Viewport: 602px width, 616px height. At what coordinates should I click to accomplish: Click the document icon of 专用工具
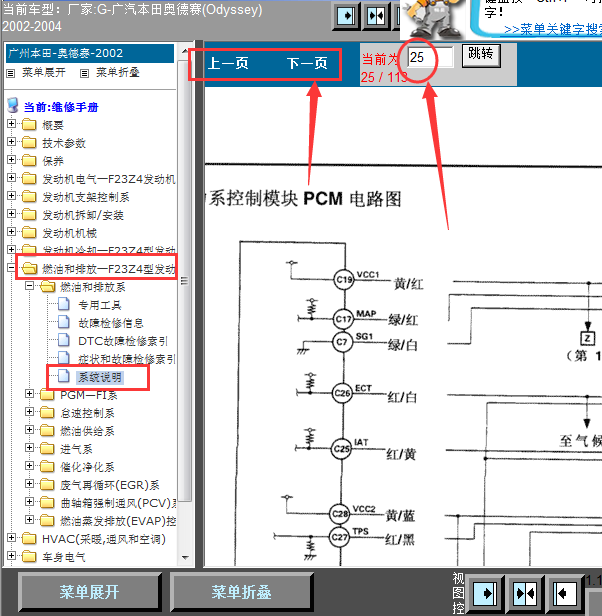[x=64, y=304]
